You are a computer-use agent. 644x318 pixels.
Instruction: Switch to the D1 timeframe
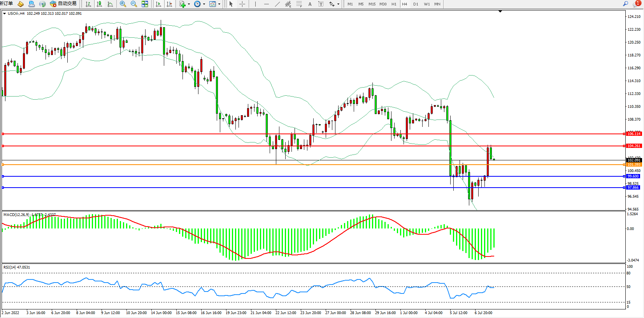click(416, 4)
